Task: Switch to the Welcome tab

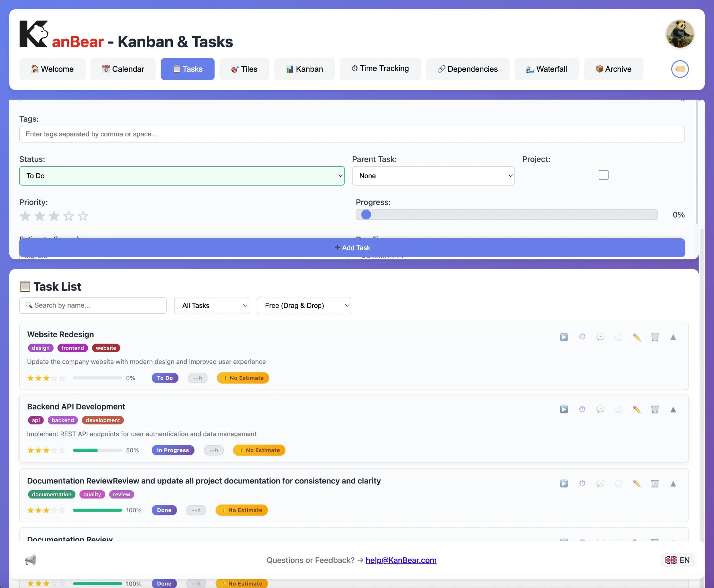Action: pos(52,69)
